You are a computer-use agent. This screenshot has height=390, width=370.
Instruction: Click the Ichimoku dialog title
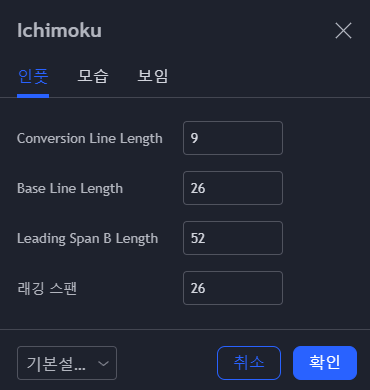tap(59, 31)
